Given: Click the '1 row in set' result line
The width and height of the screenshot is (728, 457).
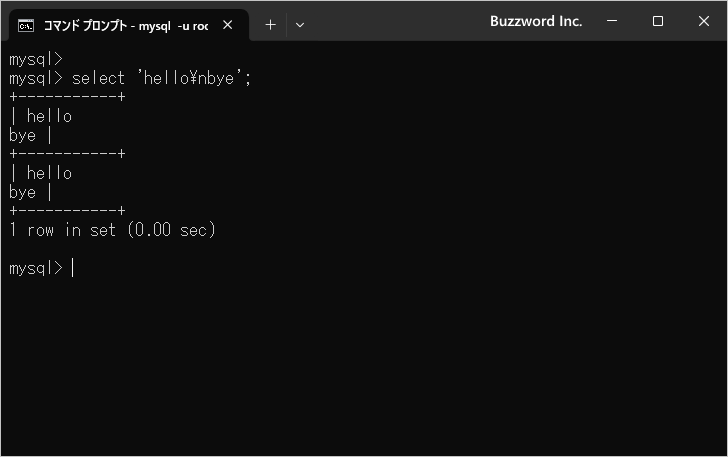Looking at the screenshot, I should click(112, 230).
